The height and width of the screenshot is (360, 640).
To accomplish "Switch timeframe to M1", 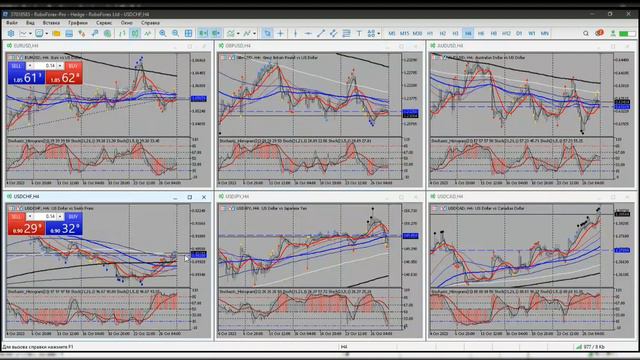I will coord(392,33).
